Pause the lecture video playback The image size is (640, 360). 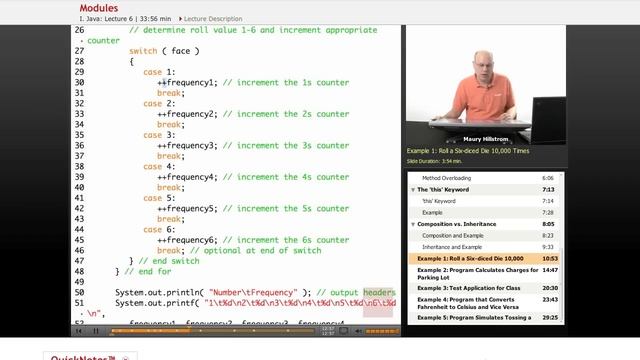coord(96,331)
